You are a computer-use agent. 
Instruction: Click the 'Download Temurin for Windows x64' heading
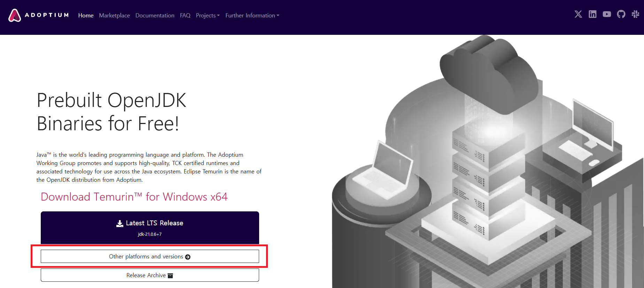134,197
